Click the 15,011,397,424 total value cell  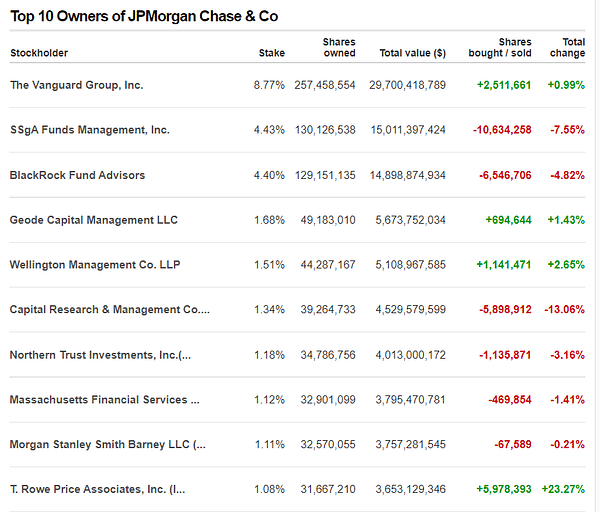[x=408, y=130]
